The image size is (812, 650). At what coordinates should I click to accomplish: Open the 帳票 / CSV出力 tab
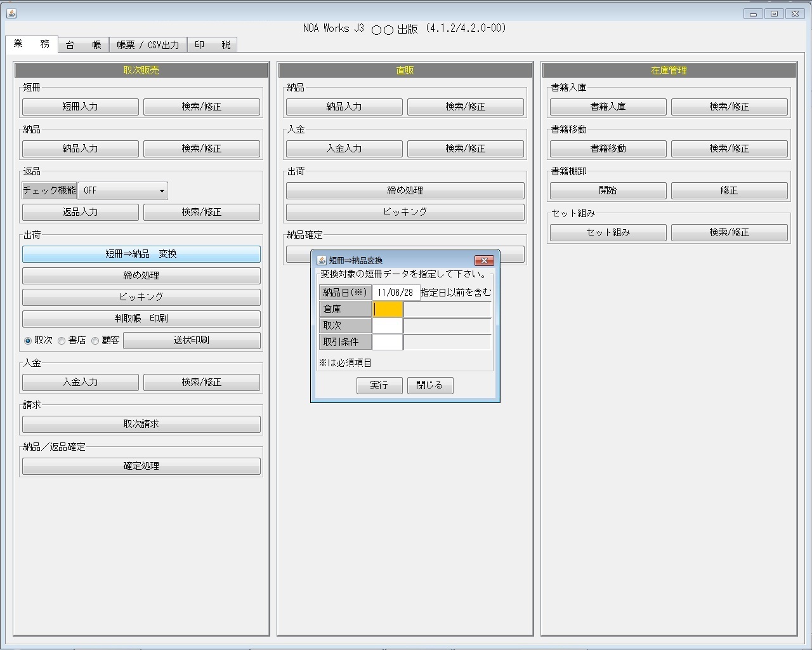148,45
